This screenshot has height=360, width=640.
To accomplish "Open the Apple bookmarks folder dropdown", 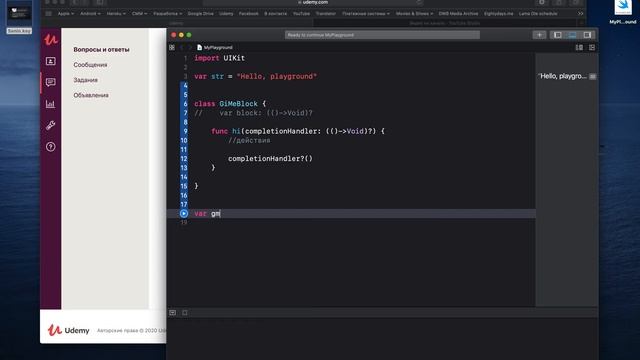I will 66,13.
